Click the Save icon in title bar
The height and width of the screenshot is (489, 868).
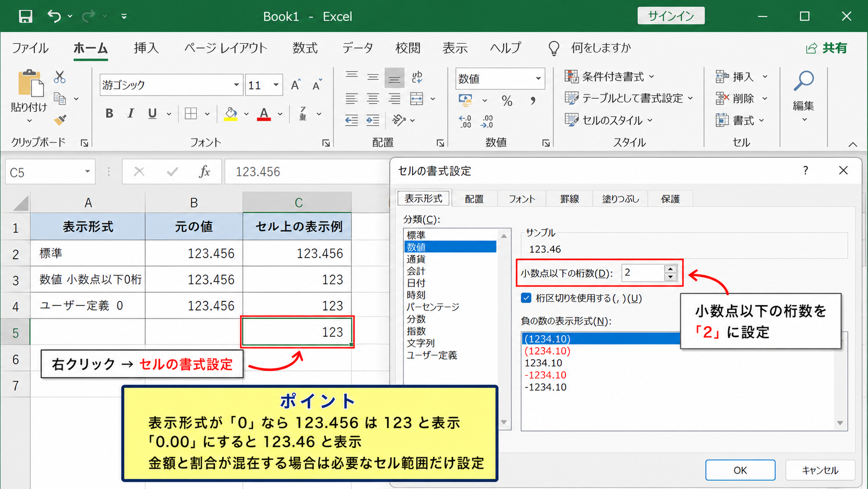[x=25, y=17]
